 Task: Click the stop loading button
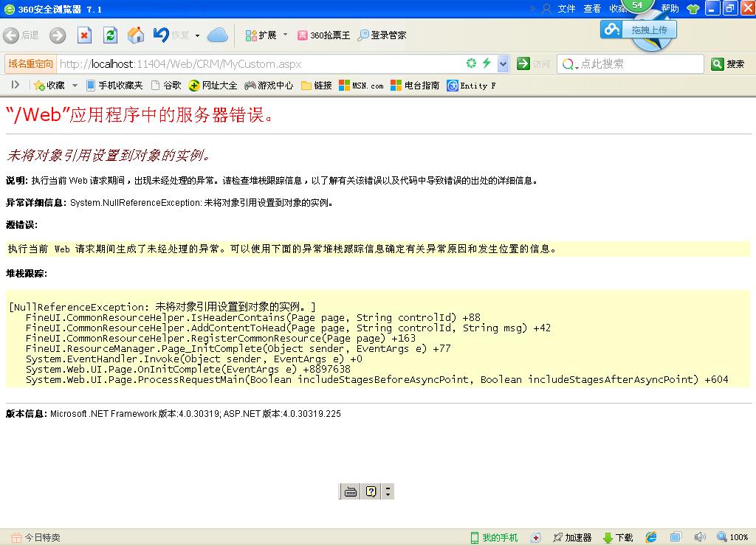(x=84, y=35)
